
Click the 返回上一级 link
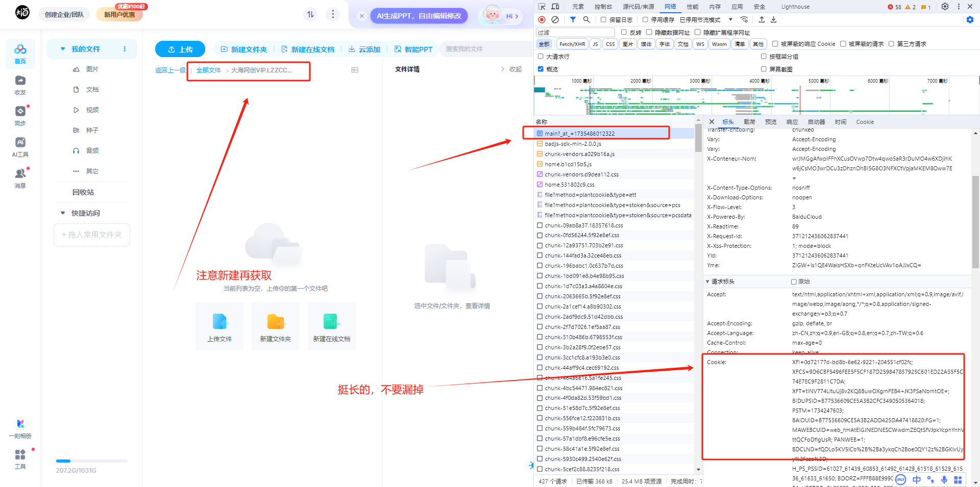pyautogui.click(x=170, y=70)
